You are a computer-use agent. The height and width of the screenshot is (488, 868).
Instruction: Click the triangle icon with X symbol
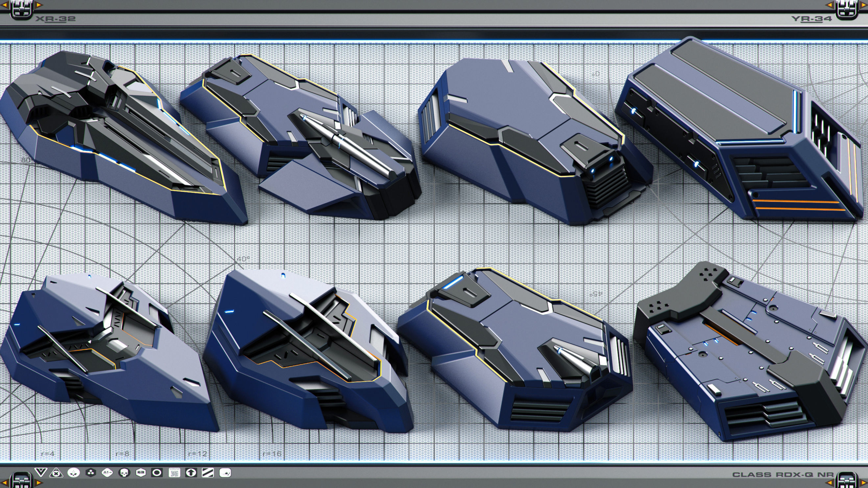coord(56,473)
